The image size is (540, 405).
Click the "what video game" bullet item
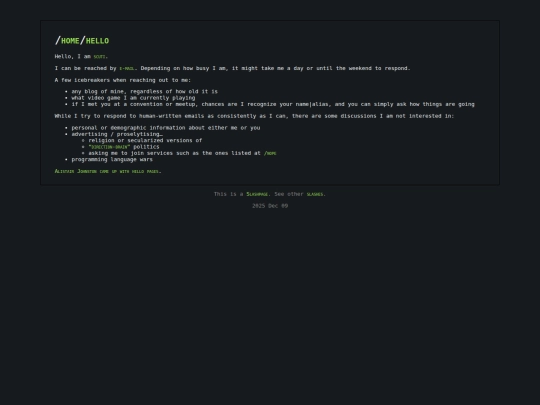pyautogui.click(x=133, y=98)
